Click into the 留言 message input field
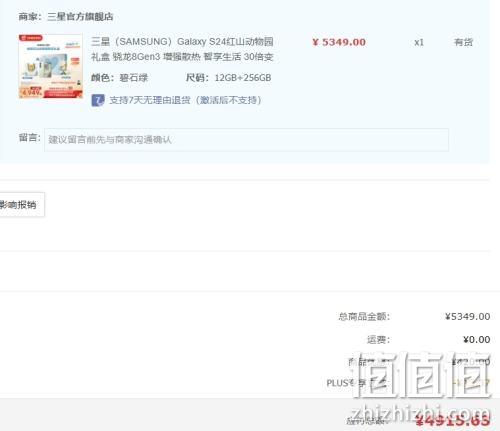Viewport: 500px width, 431px height. (x=246, y=140)
